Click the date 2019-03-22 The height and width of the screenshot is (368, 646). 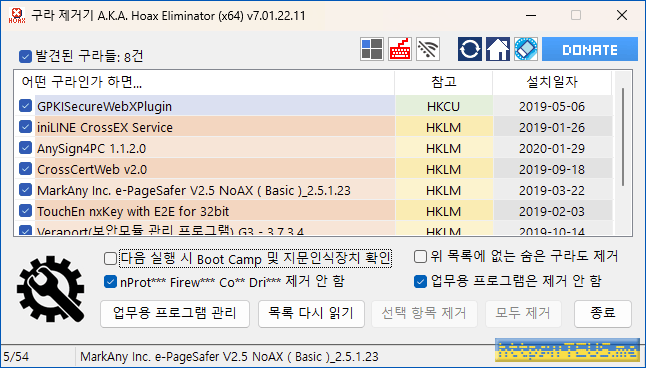pyautogui.click(x=552, y=191)
